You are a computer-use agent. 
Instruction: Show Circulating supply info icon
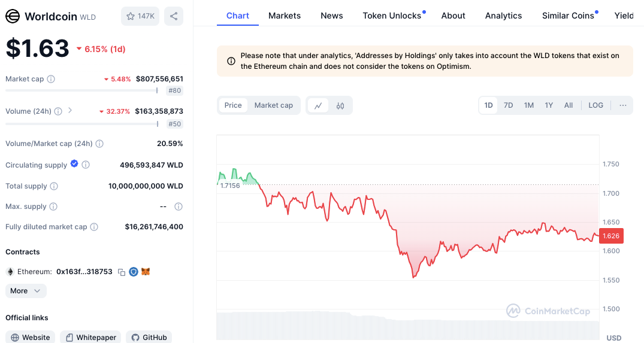point(86,165)
